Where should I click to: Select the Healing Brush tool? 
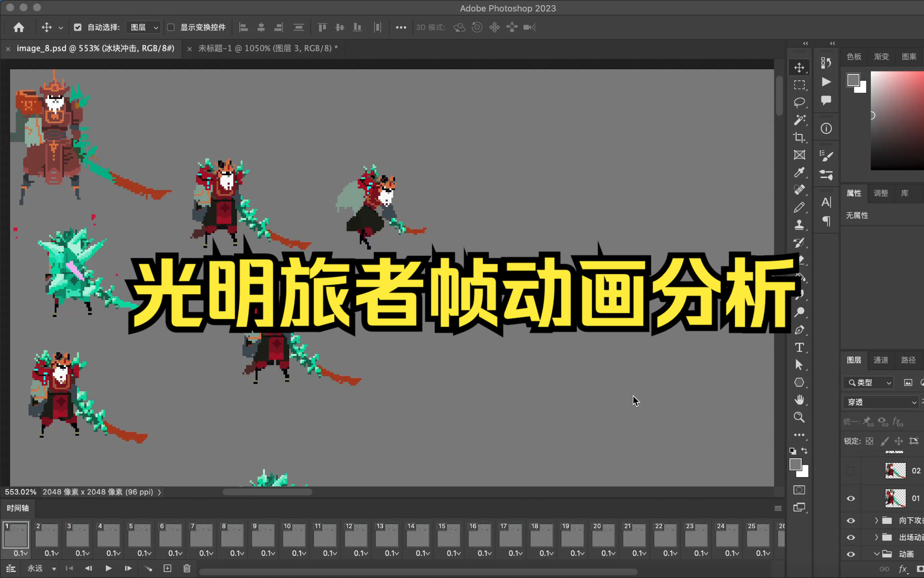pyautogui.click(x=799, y=190)
